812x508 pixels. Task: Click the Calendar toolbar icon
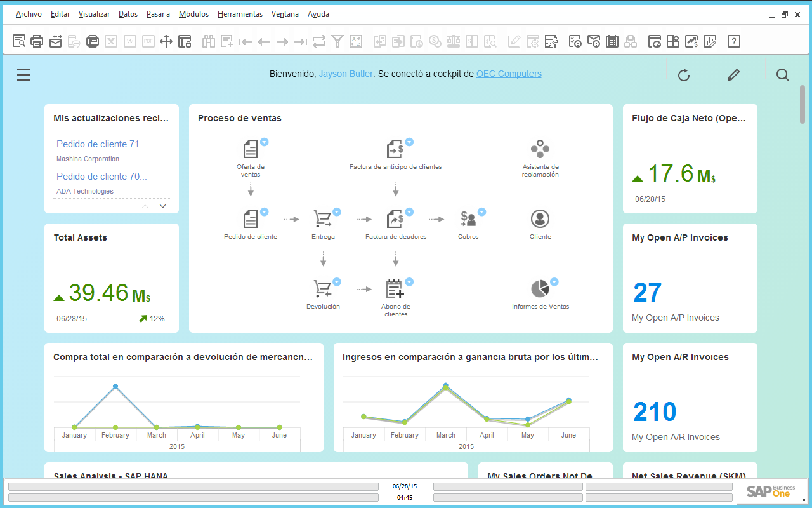pyautogui.click(x=612, y=41)
